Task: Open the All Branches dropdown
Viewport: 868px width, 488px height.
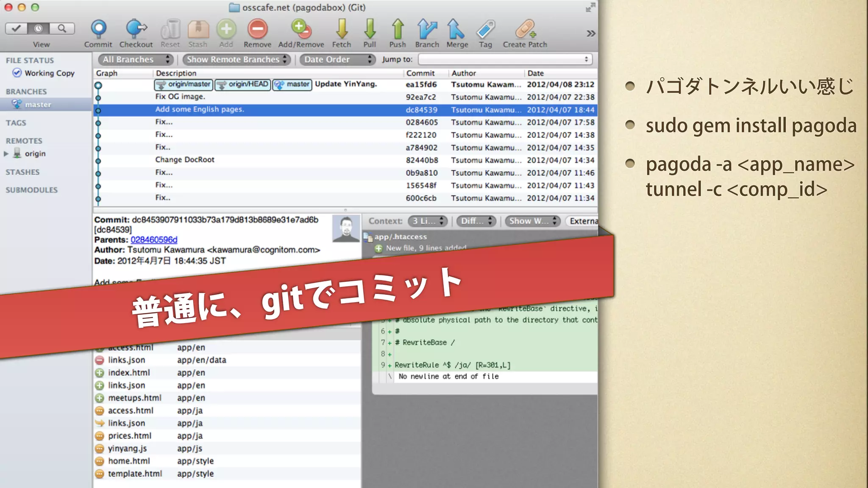Action: pyautogui.click(x=136, y=59)
